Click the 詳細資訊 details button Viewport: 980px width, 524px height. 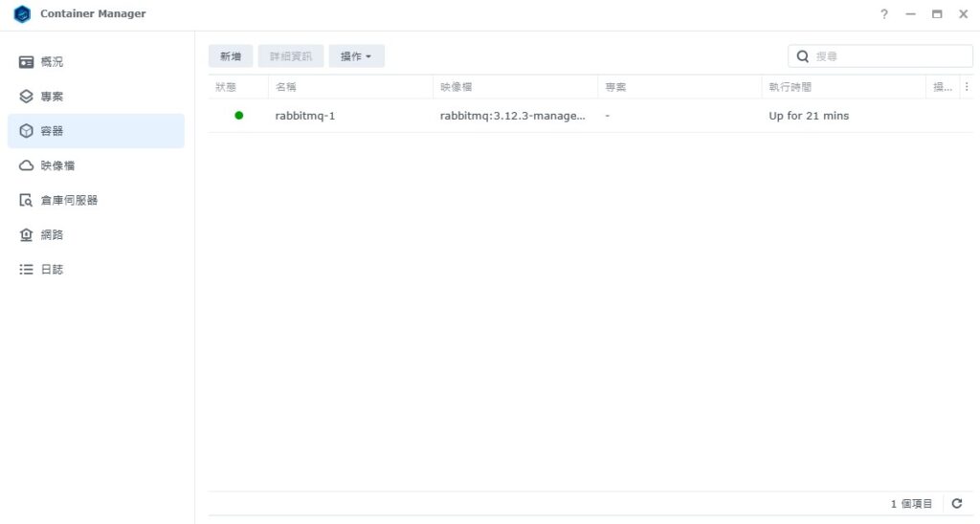(x=291, y=56)
